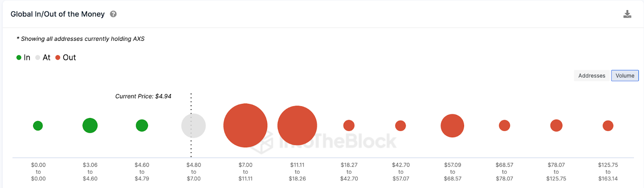Select the Volume view tab
The height and width of the screenshot is (188, 644).
pos(625,76)
